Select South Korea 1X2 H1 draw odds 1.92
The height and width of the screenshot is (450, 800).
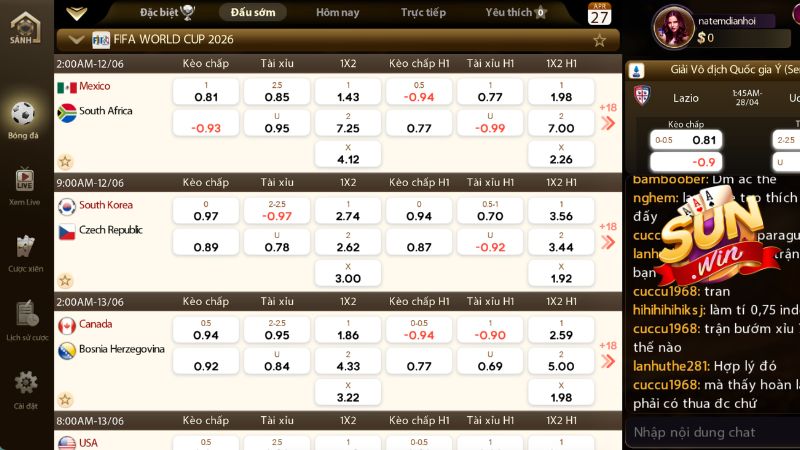tap(561, 273)
